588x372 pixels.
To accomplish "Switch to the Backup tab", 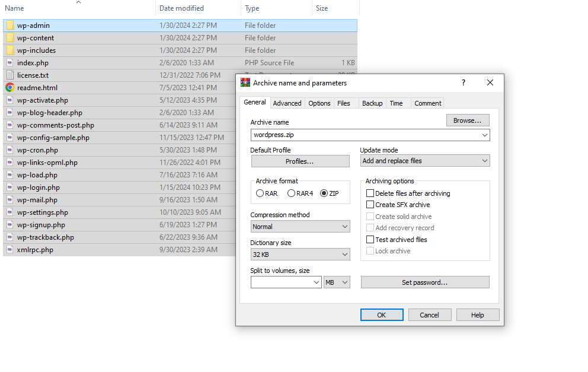I will pyautogui.click(x=372, y=103).
